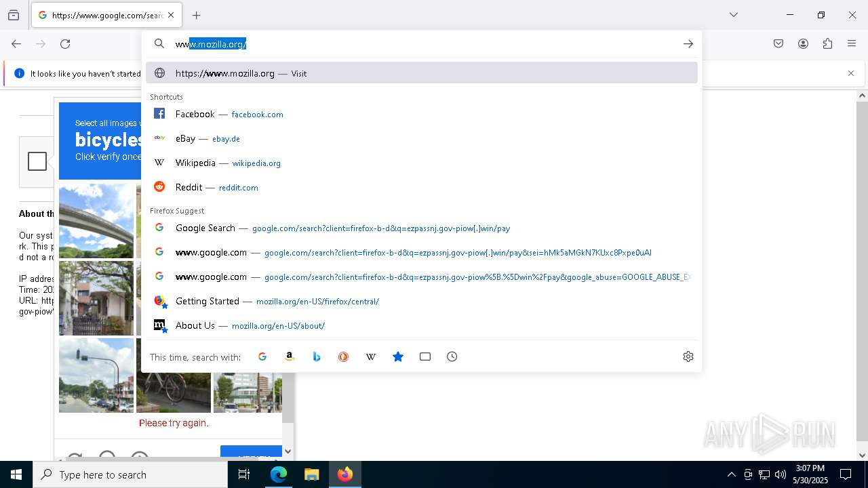Show hidden system tray icons
868x488 pixels.
coord(731,474)
